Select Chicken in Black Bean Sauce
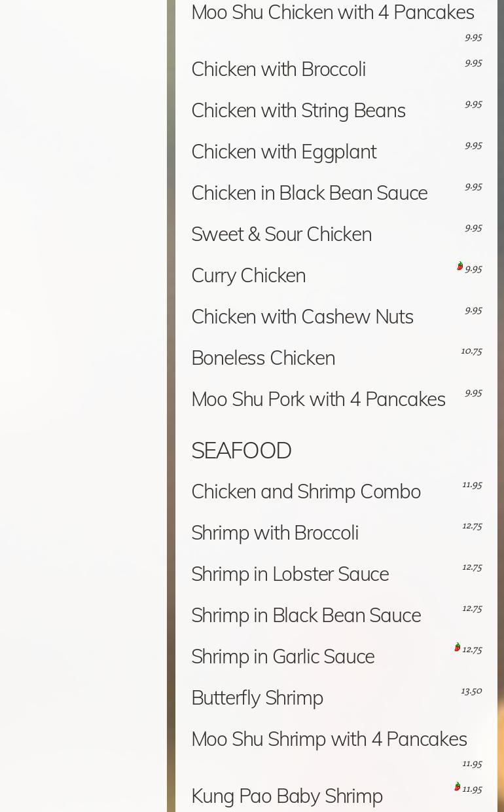The width and height of the screenshot is (504, 812). (x=309, y=193)
